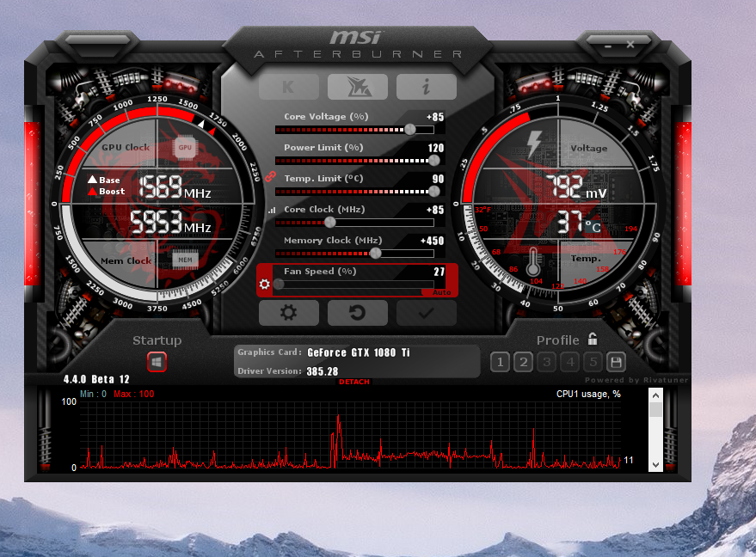Image resolution: width=756 pixels, height=557 pixels.
Task: Click the GeForce GTX 1080 Ti text
Action: coord(359,352)
